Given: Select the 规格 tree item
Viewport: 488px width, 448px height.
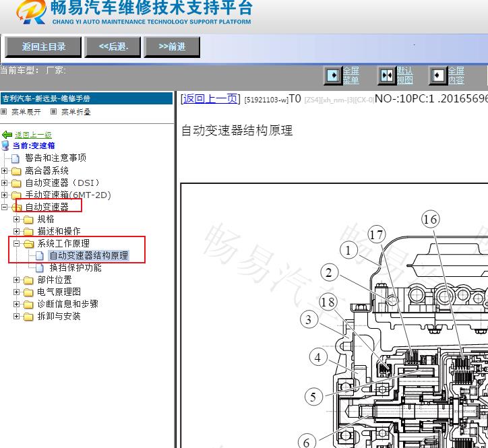Looking at the screenshot, I should point(46,219).
